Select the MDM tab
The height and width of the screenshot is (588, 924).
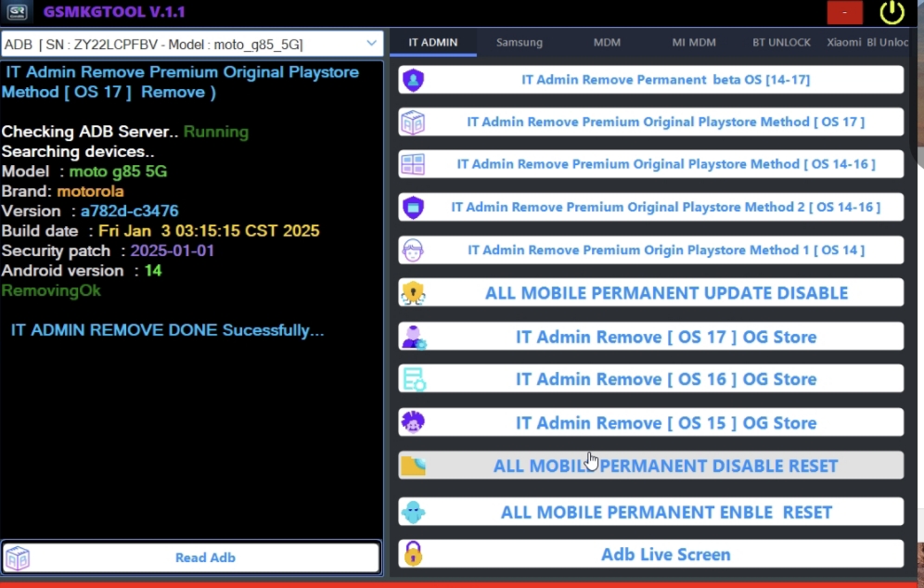pos(607,43)
